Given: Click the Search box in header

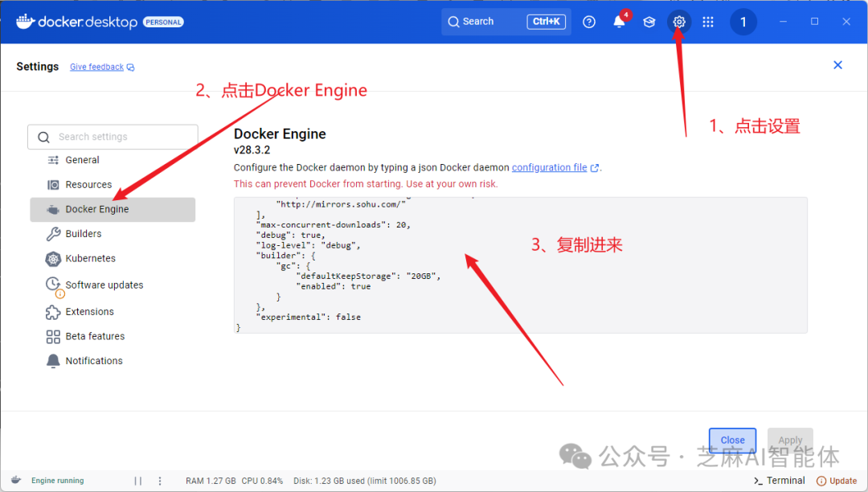Looking at the screenshot, I should pos(506,22).
